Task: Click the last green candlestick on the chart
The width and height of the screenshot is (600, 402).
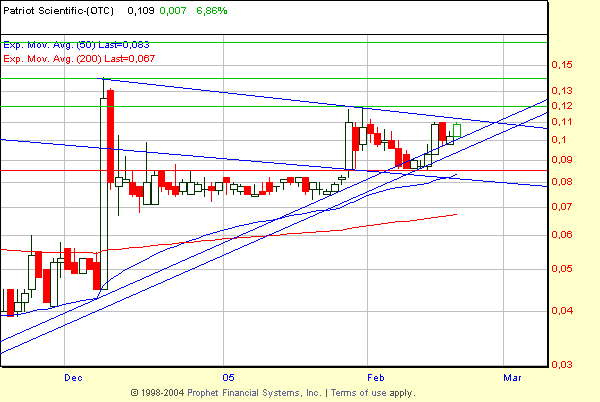Action: [x=457, y=130]
